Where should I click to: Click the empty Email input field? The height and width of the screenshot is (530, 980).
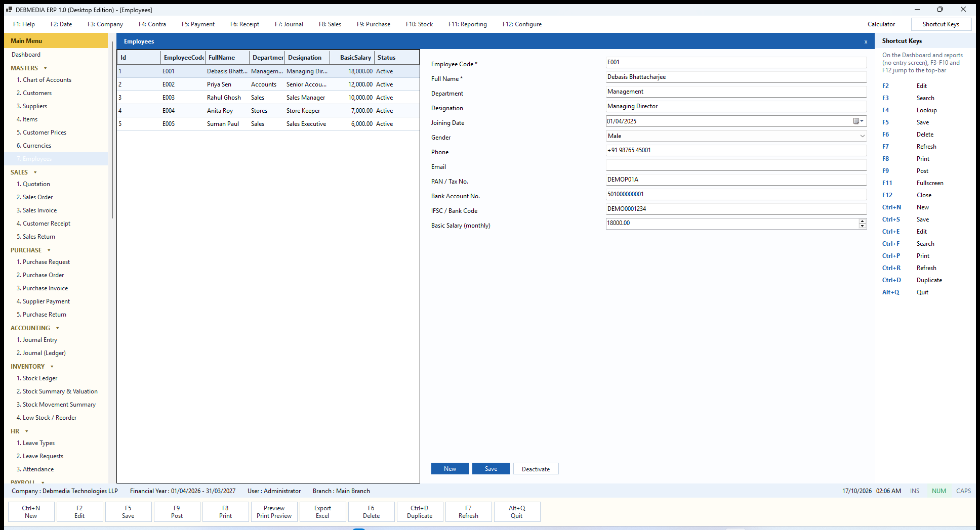tap(736, 165)
